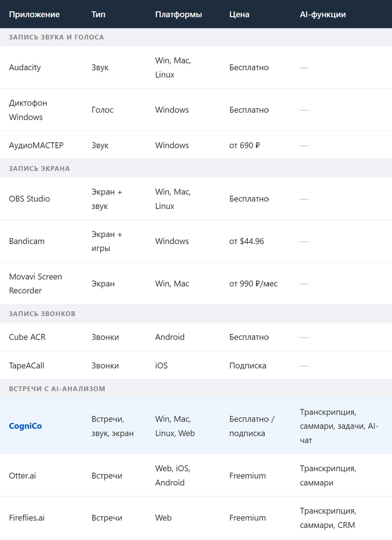Image resolution: width=392 pixels, height=540 pixels.
Task: Select the Movavi Screen Recorder name
Action: (36, 283)
